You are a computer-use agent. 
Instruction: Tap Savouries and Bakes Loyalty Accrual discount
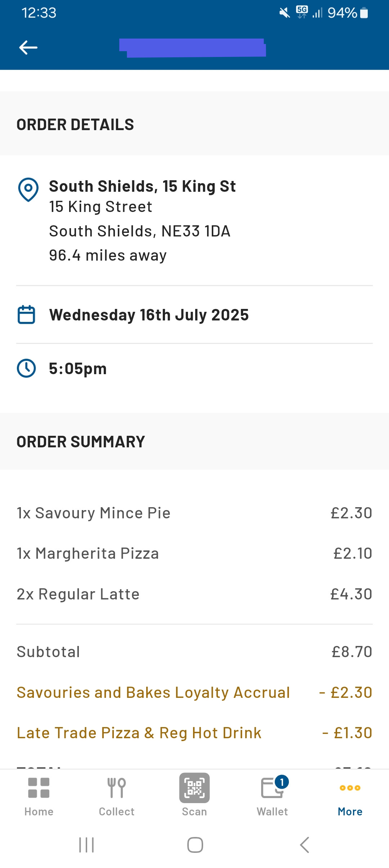[153, 692]
